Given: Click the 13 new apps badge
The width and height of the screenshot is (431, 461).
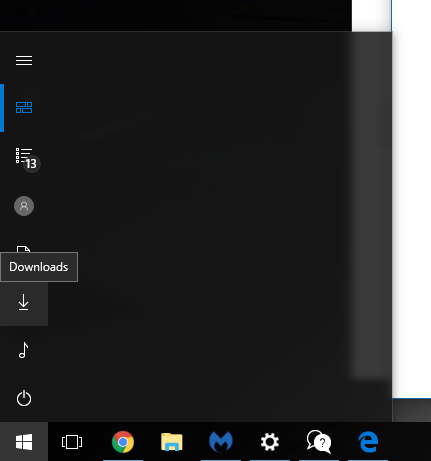Looking at the screenshot, I should click(x=32, y=164).
